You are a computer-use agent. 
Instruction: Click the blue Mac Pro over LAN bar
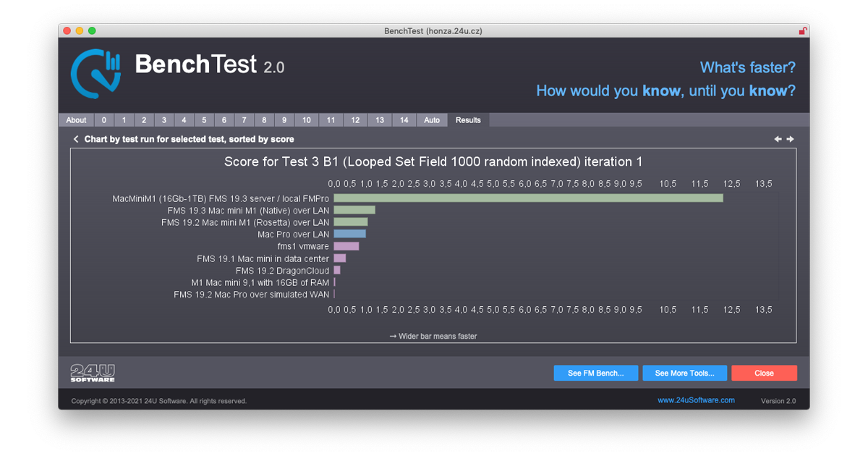click(349, 235)
